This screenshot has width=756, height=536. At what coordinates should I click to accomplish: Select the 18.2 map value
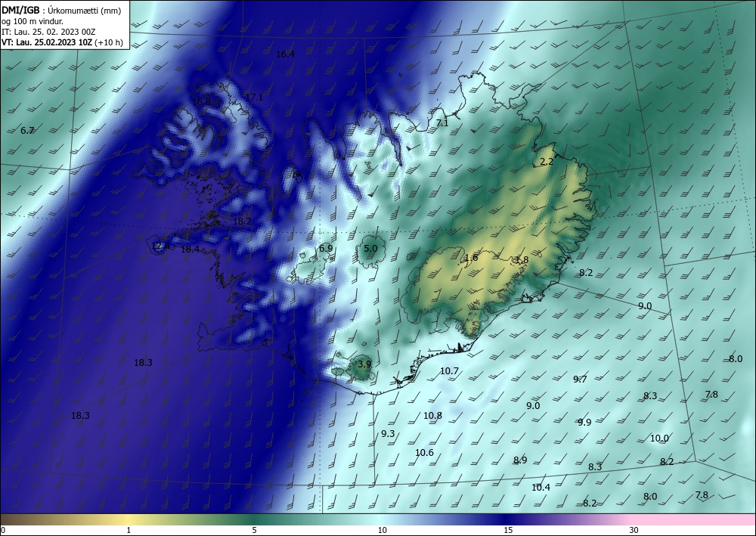(x=242, y=222)
